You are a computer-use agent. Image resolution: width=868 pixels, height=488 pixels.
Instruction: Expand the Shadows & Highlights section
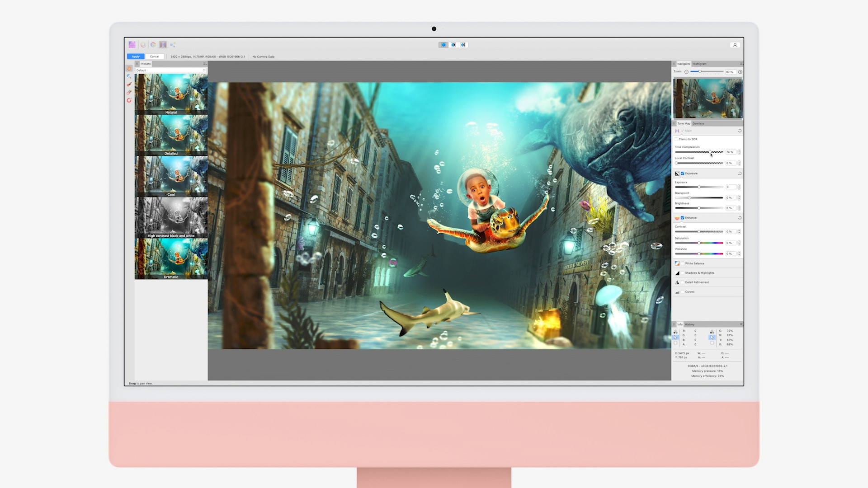coord(699,273)
